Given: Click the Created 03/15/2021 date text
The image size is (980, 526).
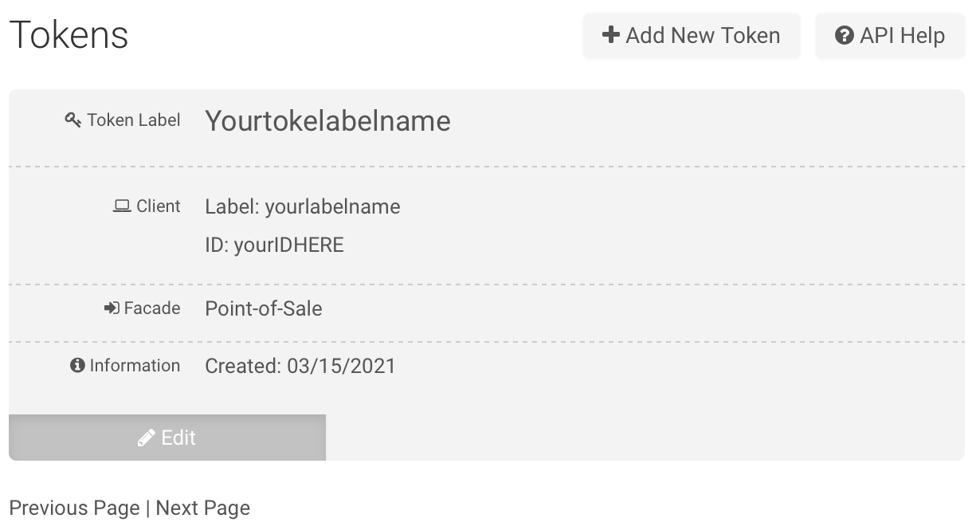Looking at the screenshot, I should [x=300, y=367].
